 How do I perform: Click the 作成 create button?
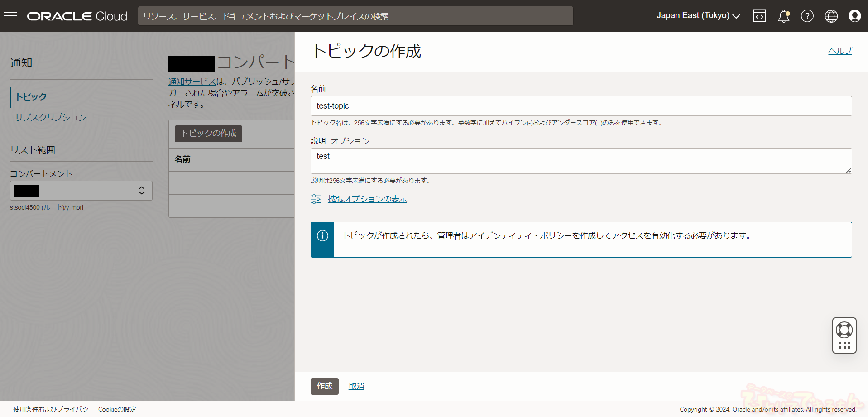coord(324,386)
